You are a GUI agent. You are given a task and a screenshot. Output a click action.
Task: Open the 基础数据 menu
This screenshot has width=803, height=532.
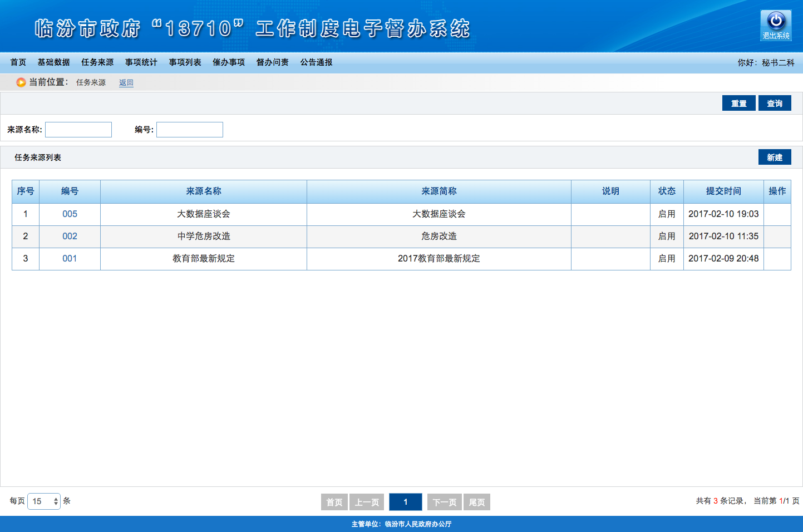pos(54,62)
